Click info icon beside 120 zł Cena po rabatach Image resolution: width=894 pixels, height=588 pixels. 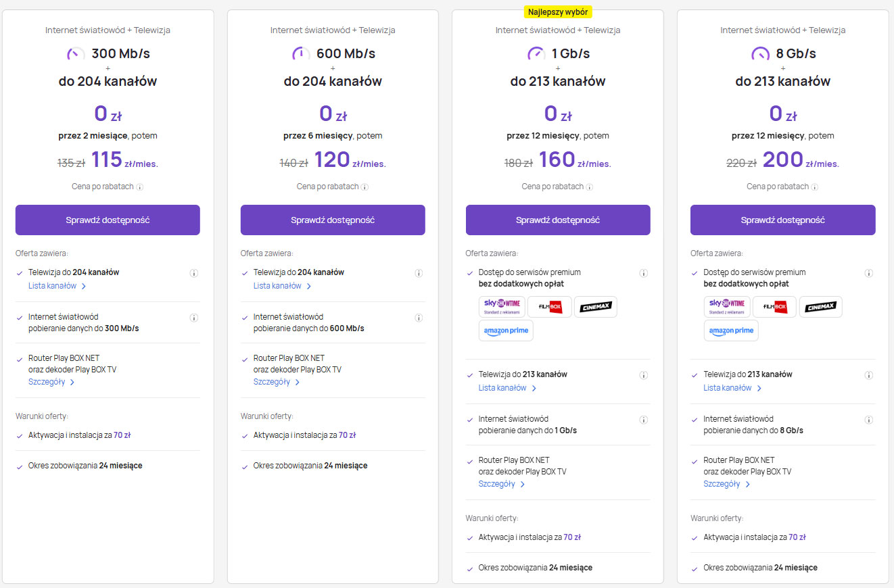pos(364,187)
